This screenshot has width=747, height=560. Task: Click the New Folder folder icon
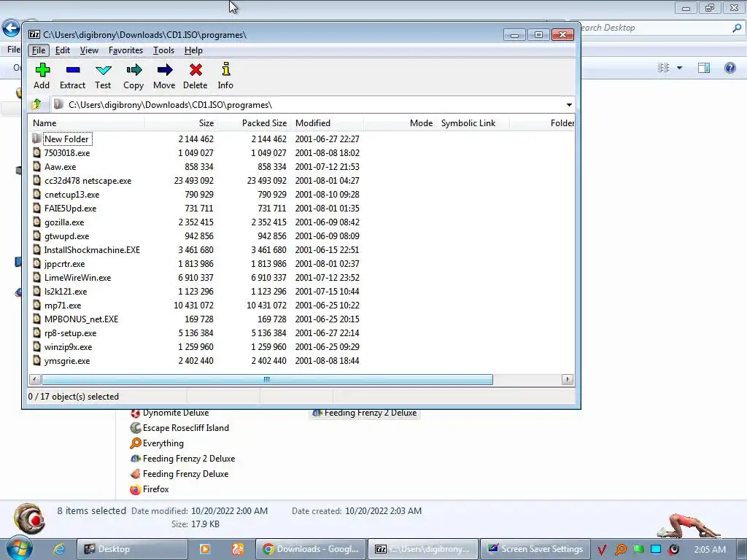pyautogui.click(x=36, y=139)
